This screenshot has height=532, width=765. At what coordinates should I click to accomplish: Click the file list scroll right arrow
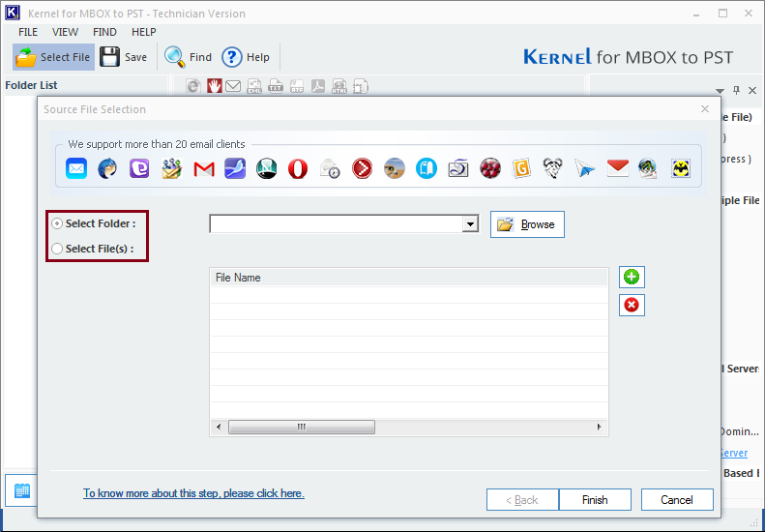(599, 428)
